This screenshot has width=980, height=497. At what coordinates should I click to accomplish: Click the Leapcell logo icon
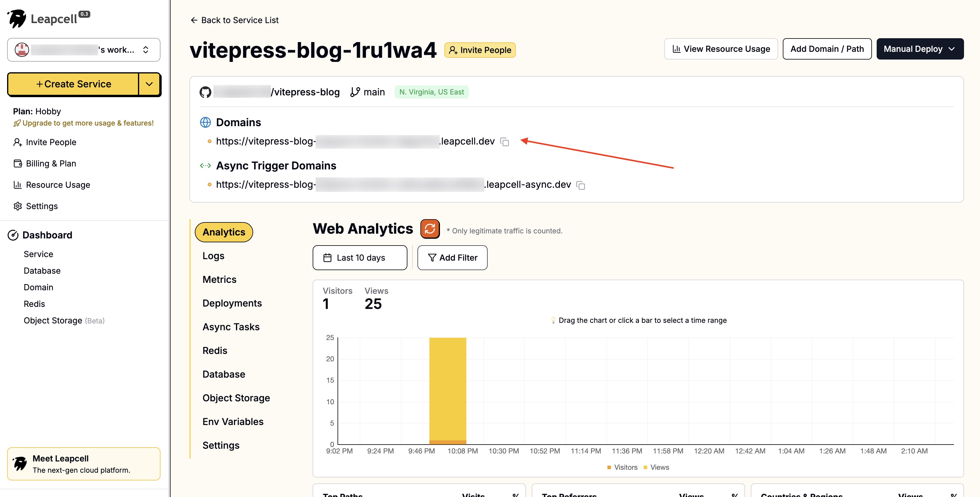[17, 19]
